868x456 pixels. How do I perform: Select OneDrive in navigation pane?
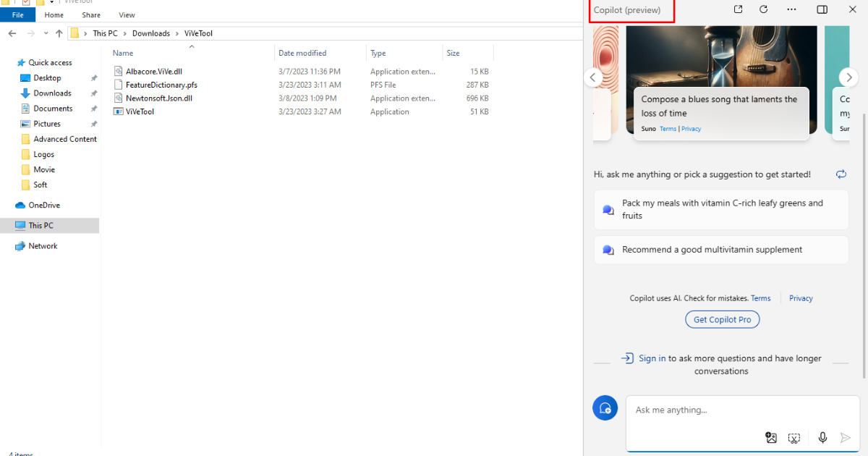click(44, 206)
